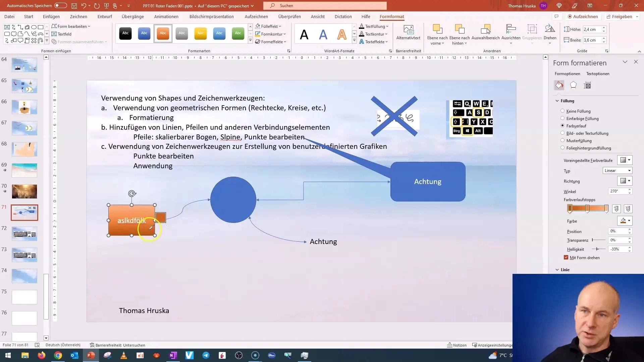The height and width of the screenshot is (362, 644).
Task: Open the Einfügen ribbon tab
Action: click(51, 16)
